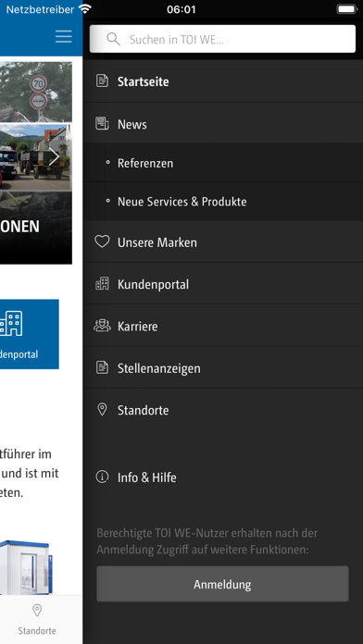Viewport: 363px width, 644px height.
Task: Click the info circle icon
Action: click(102, 477)
